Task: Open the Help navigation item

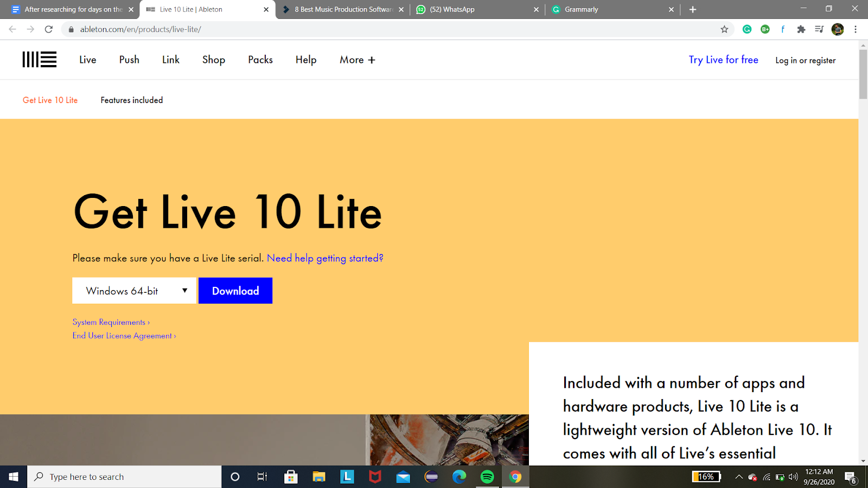Action: coord(306,60)
